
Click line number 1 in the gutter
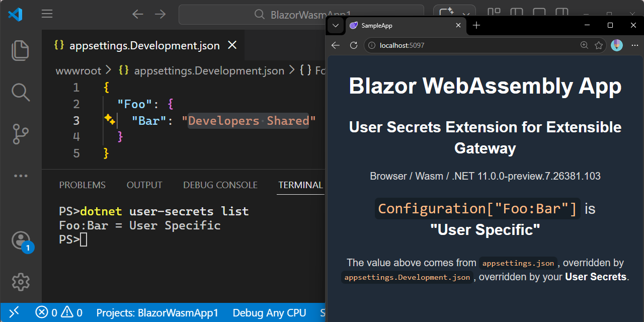tap(76, 88)
